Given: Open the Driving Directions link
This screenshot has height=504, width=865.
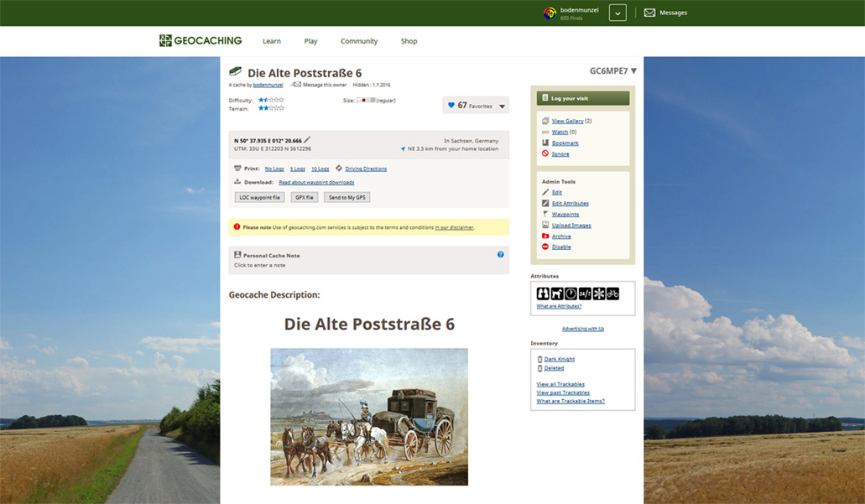Looking at the screenshot, I should tap(366, 169).
